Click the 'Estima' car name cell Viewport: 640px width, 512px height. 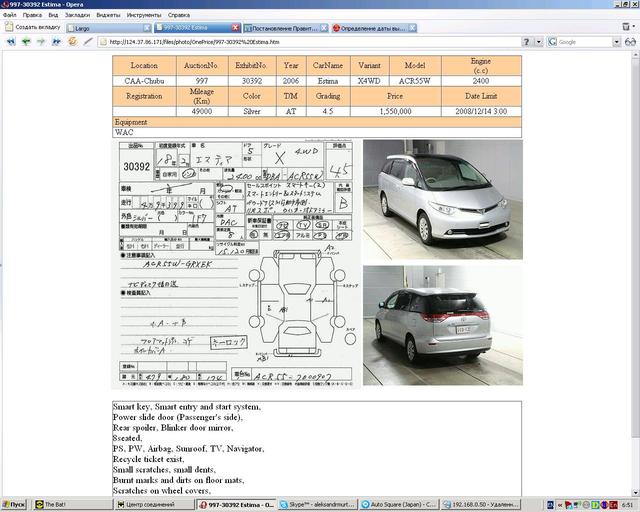[x=328, y=81]
